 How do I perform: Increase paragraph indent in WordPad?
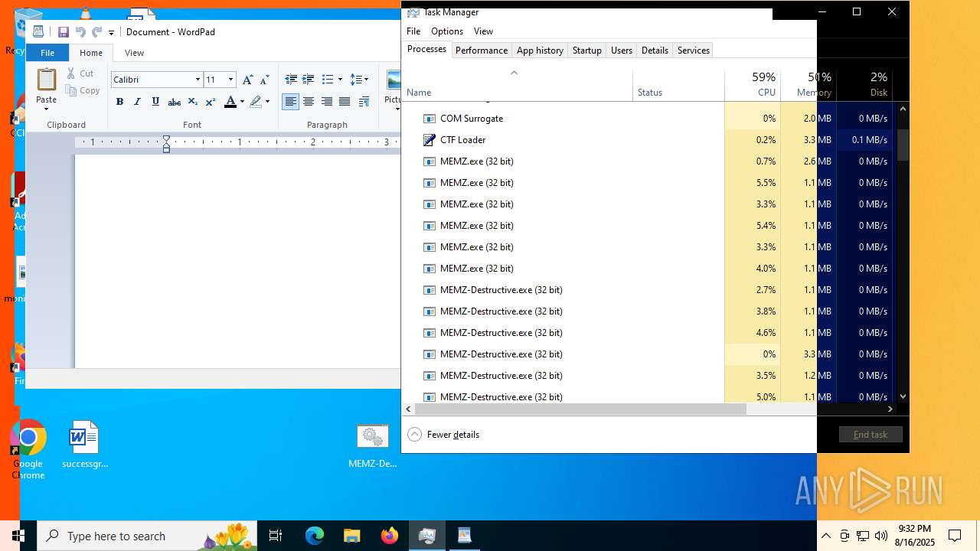309,80
